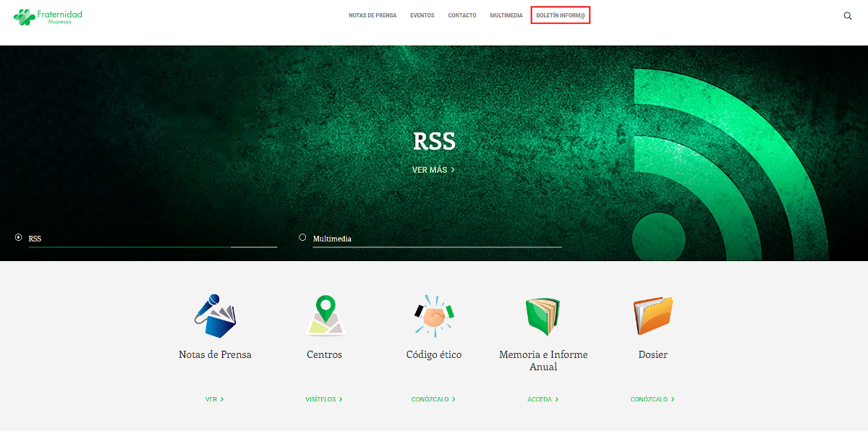Image resolution: width=868 pixels, height=439 pixels.
Task: Click the Fraternidad Muprespa logo
Action: coord(48,17)
